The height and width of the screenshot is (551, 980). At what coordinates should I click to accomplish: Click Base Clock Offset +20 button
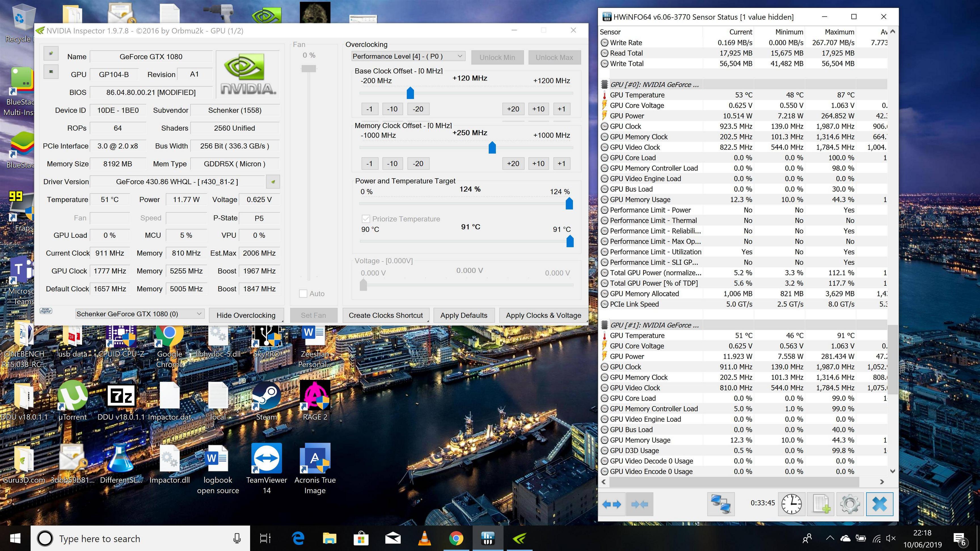[513, 109]
